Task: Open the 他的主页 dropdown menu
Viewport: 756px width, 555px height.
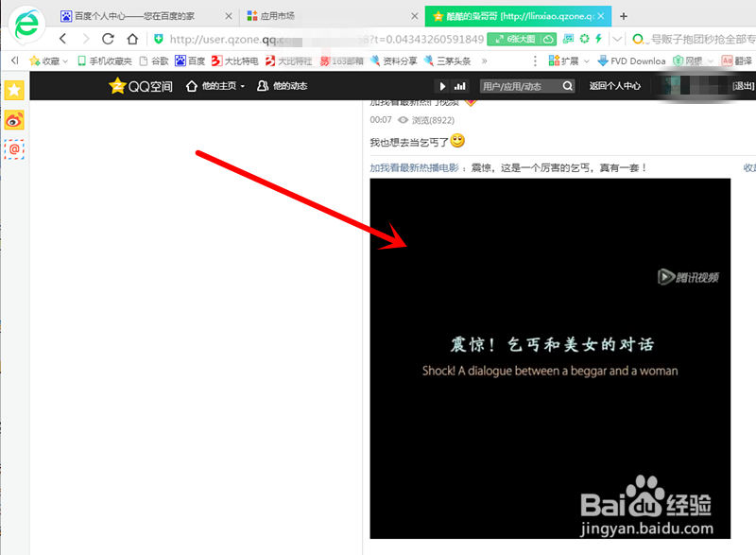Action: click(x=215, y=86)
